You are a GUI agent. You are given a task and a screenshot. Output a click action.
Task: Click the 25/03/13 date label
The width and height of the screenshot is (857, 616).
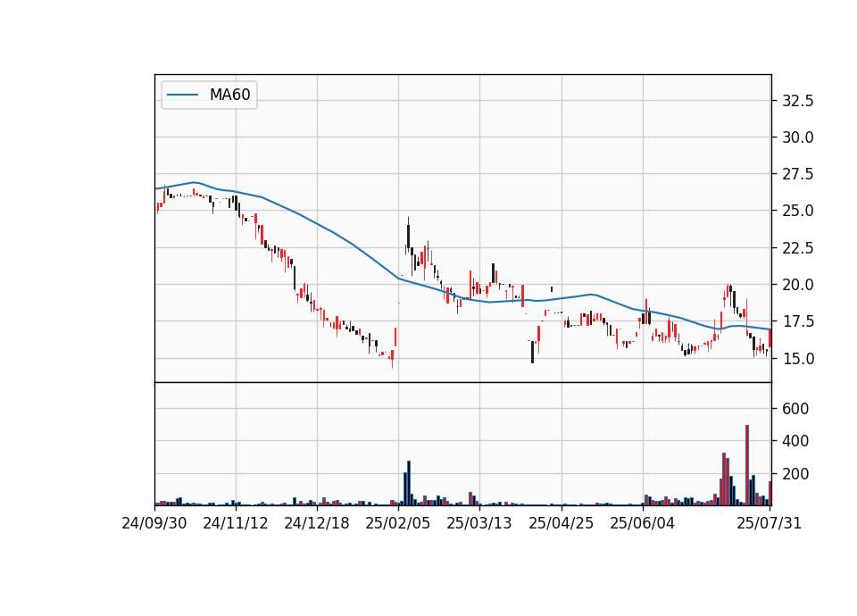click(x=479, y=523)
